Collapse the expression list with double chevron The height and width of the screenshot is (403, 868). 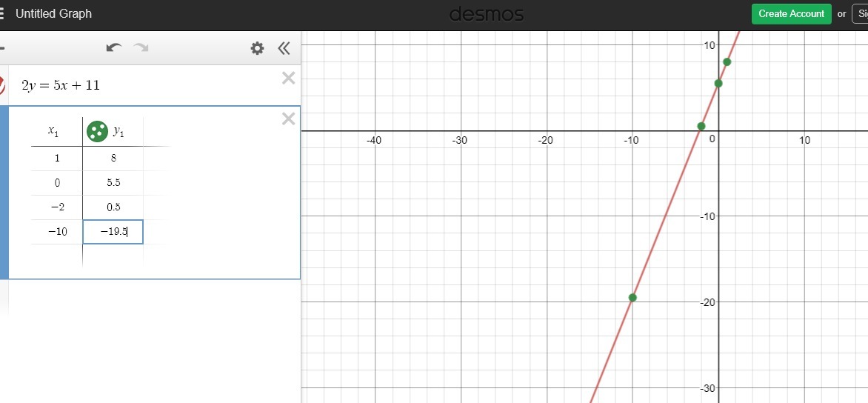click(284, 48)
